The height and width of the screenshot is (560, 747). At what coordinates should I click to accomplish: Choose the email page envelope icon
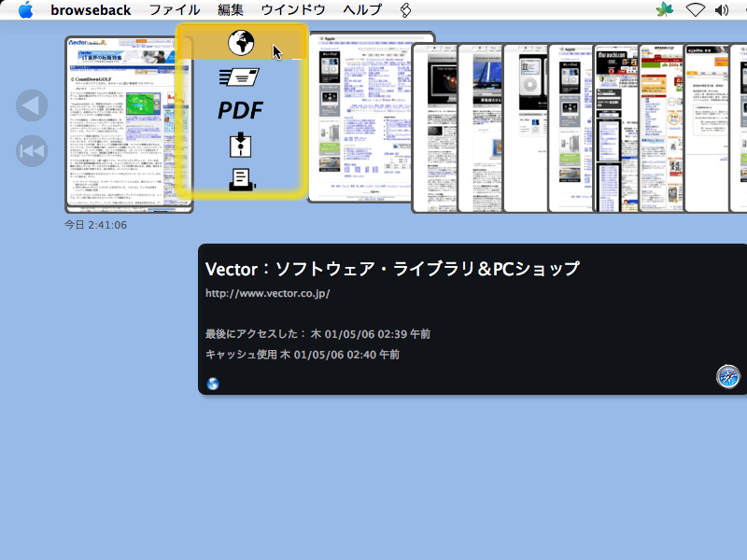coord(239,77)
